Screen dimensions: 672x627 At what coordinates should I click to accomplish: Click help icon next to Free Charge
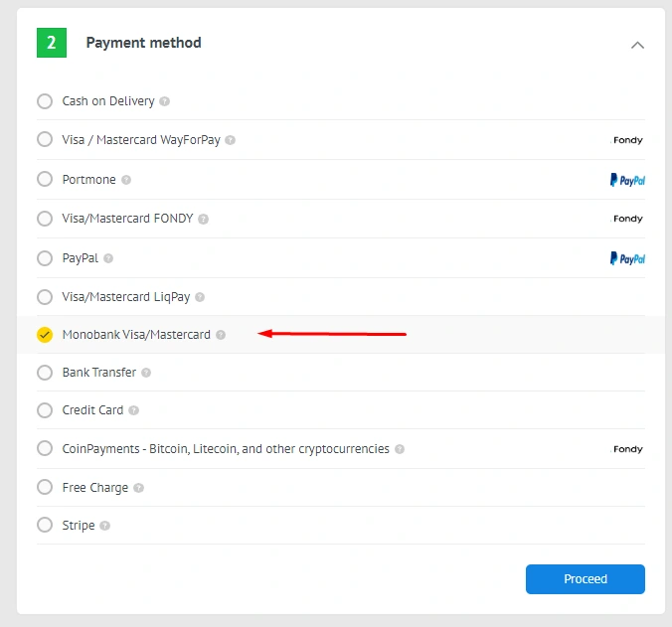pyautogui.click(x=138, y=488)
